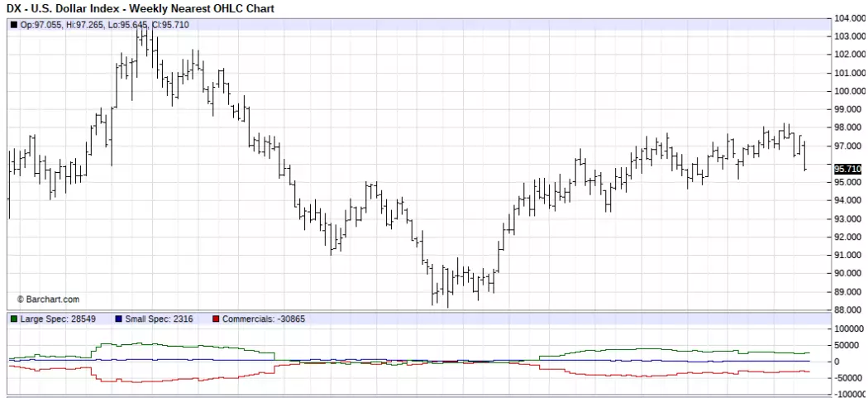868x398 pixels.
Task: Select the highlighted 95.710 current price label
Action: click(847, 169)
